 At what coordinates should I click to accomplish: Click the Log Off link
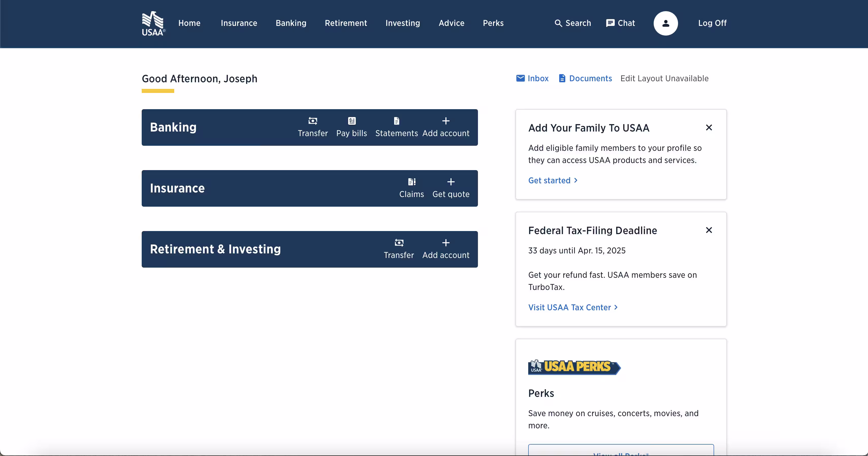tap(712, 23)
